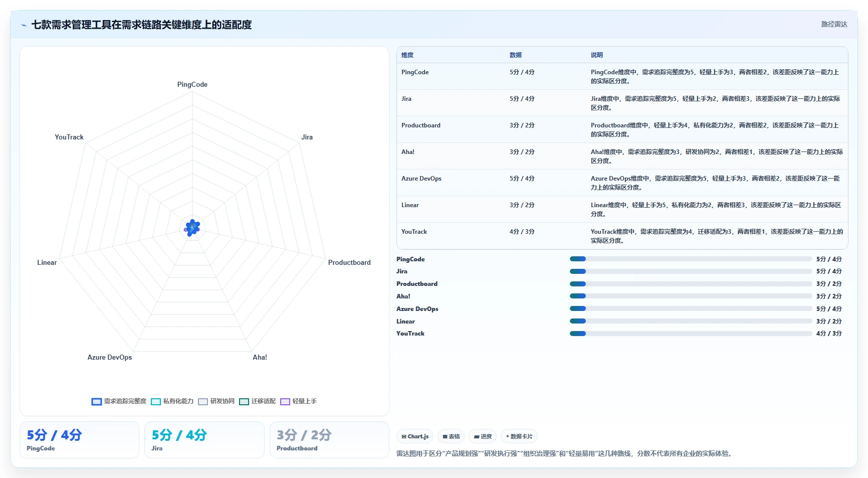
Task: Click the Linear axis label on the radar chart
Action: (47, 262)
